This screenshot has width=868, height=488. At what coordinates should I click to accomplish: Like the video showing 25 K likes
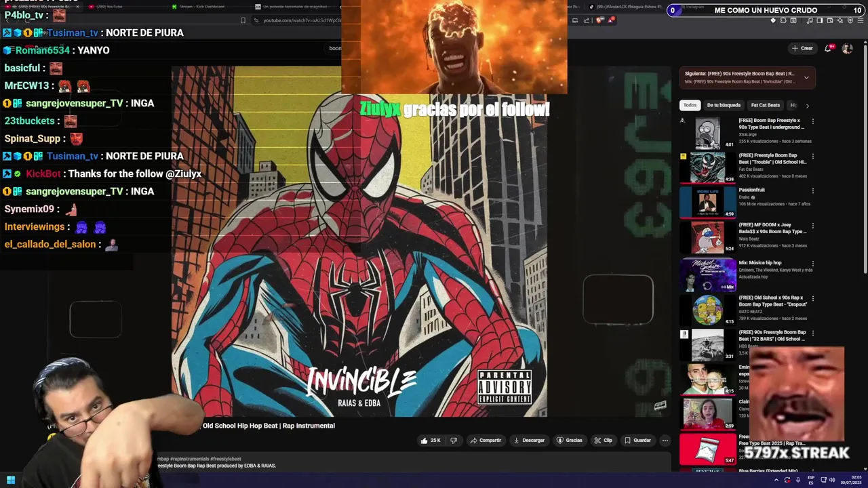click(431, 441)
